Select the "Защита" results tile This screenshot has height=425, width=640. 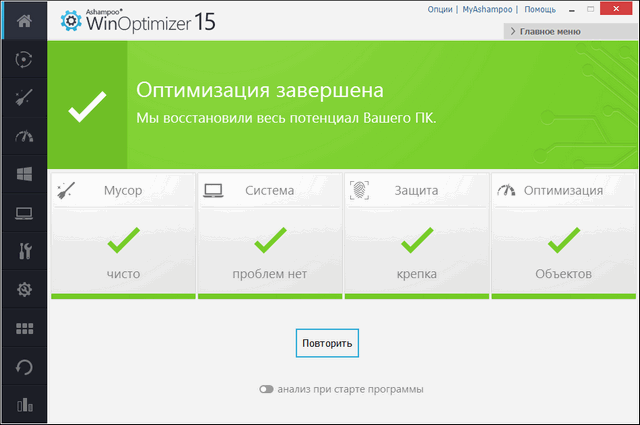pyautogui.click(x=417, y=235)
